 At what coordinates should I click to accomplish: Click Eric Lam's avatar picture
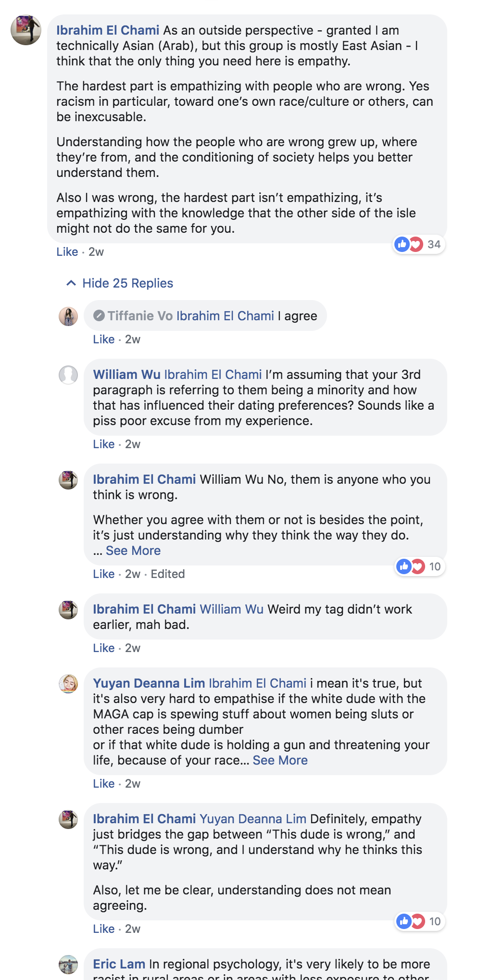tap(68, 965)
